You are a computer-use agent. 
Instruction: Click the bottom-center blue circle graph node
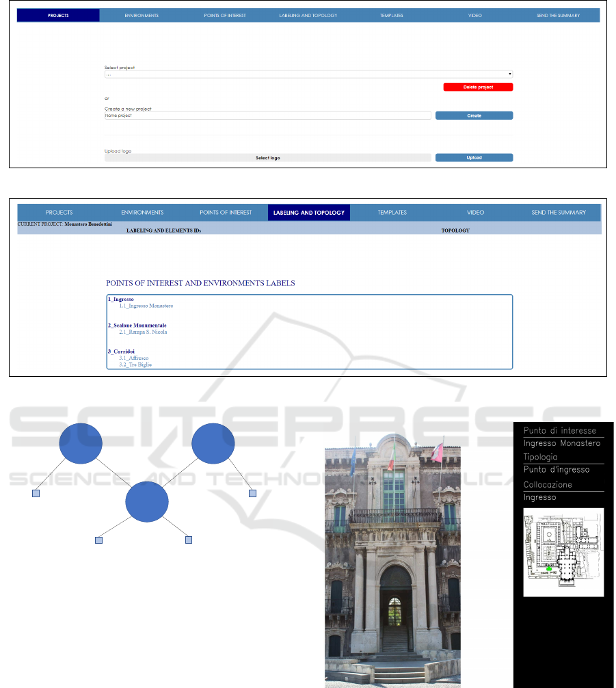pos(147,502)
